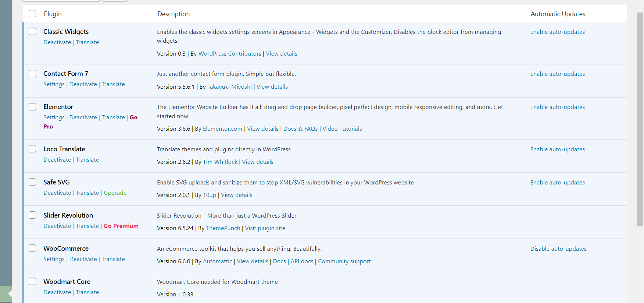Viewport: 644px width, 303px height.
Task: View details for WooCommerce
Action: [253, 261]
